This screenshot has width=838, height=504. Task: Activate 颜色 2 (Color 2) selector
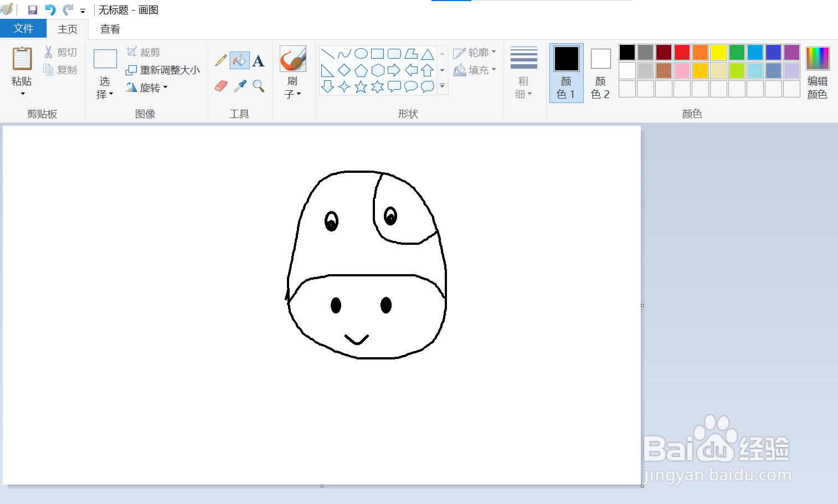600,73
